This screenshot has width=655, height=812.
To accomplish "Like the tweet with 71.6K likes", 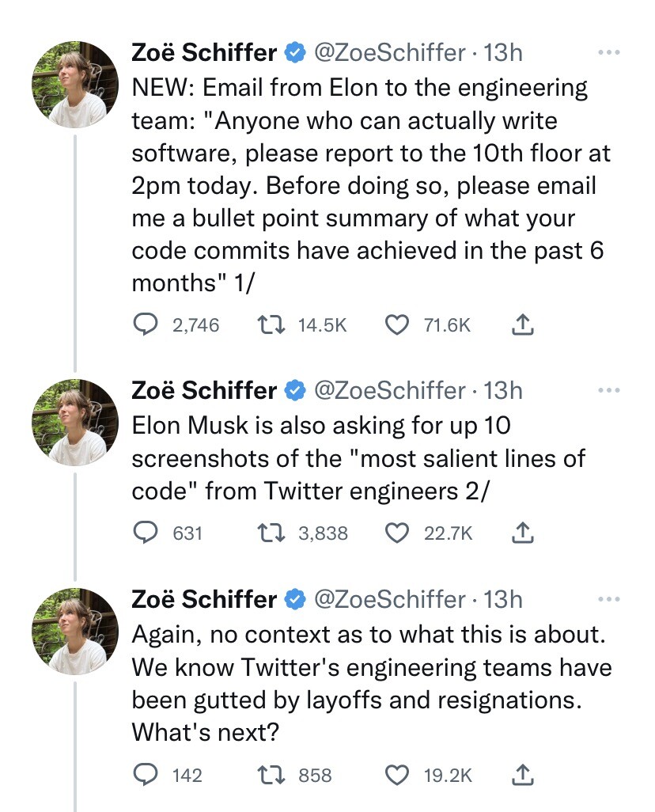I will point(396,324).
